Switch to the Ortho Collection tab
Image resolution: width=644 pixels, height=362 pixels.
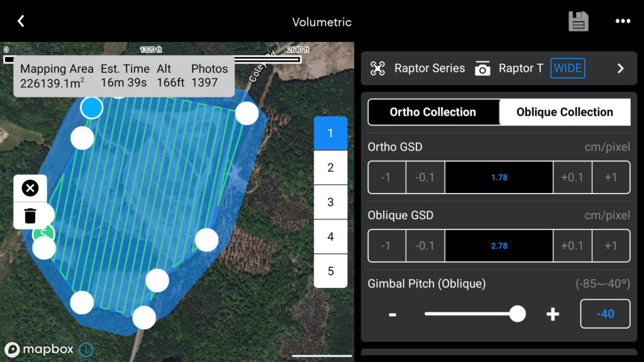click(434, 112)
